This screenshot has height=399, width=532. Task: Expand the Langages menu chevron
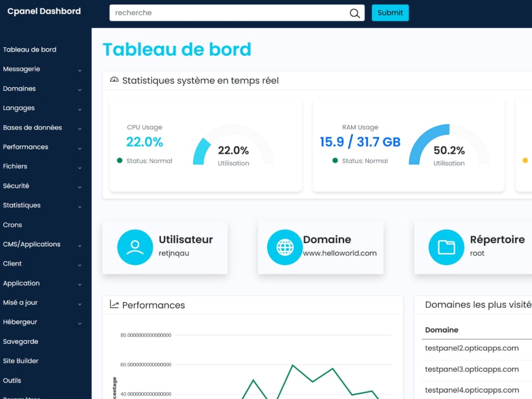coord(80,110)
